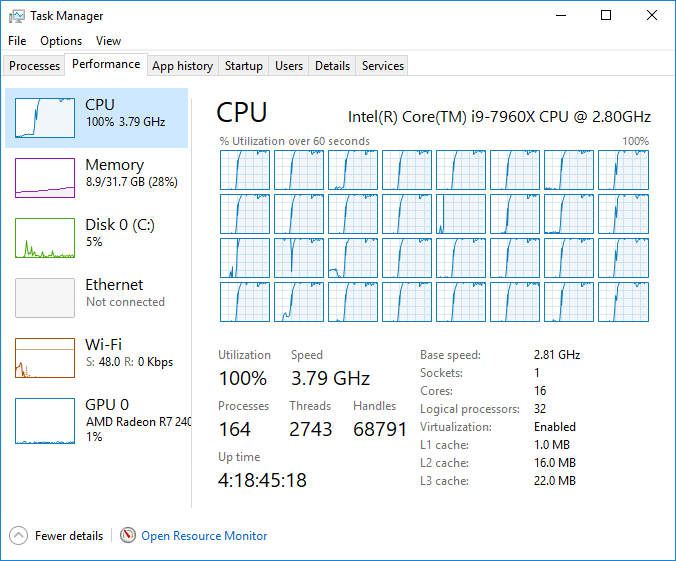Click the L2 cache 16.0 MB value
This screenshot has height=561, width=676.
click(555, 463)
